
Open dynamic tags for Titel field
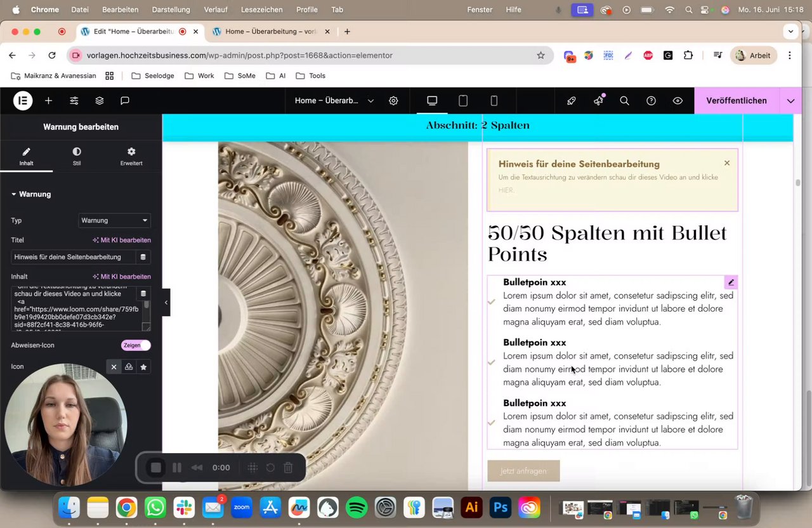[143, 257]
